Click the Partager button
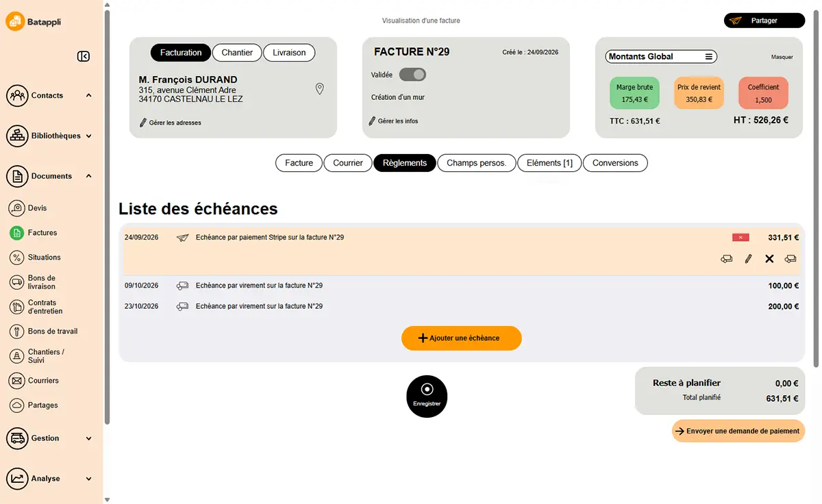The height and width of the screenshot is (504, 822). click(x=764, y=21)
